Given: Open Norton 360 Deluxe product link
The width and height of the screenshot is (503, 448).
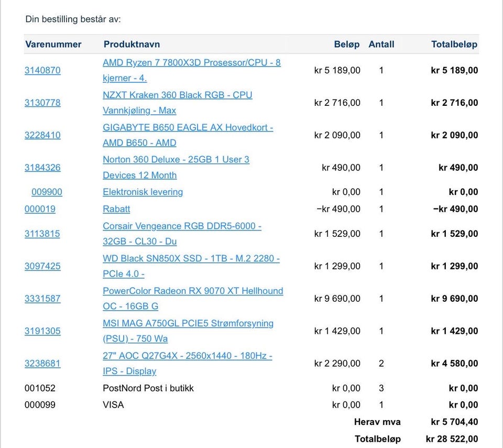Looking at the screenshot, I should (176, 167).
